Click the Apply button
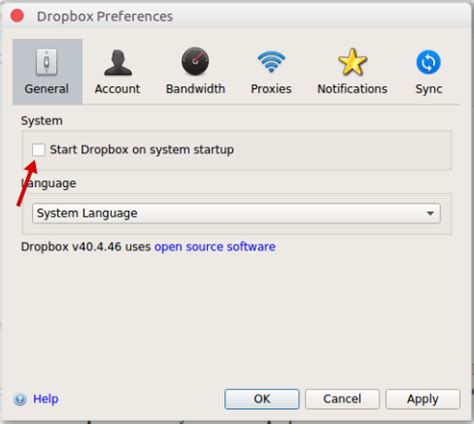474x424 pixels. point(423,399)
